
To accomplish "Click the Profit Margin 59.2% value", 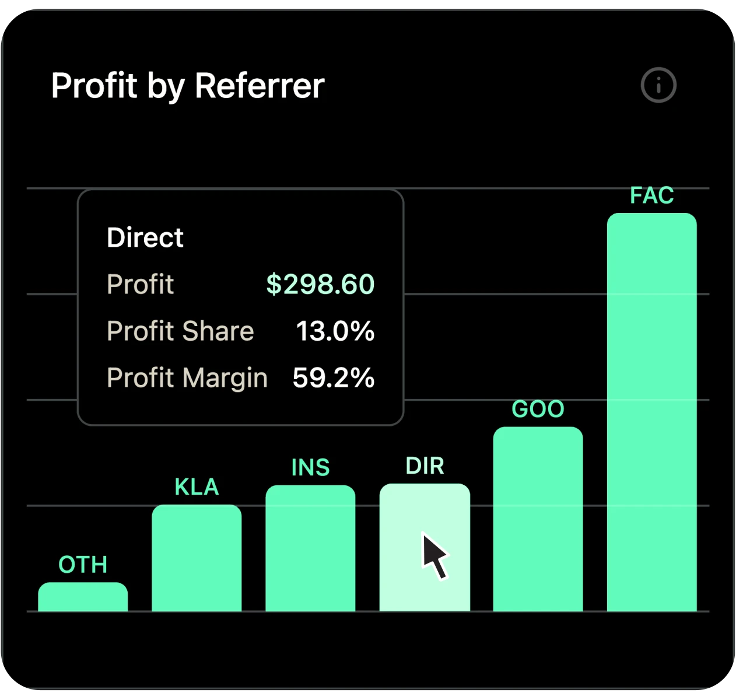I will (x=332, y=377).
